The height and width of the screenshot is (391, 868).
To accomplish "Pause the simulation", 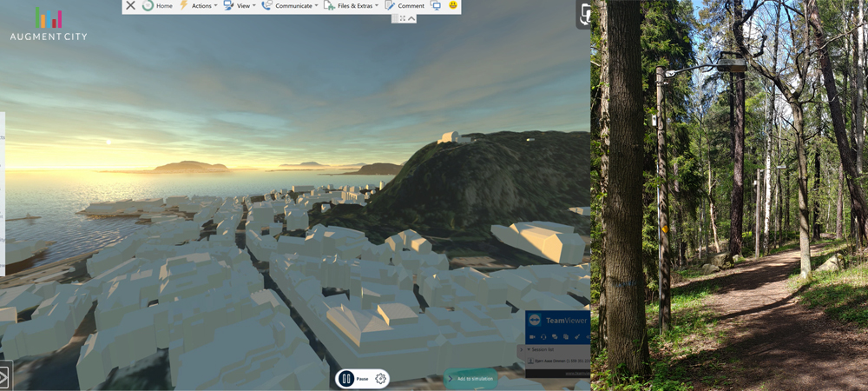I will (x=346, y=379).
